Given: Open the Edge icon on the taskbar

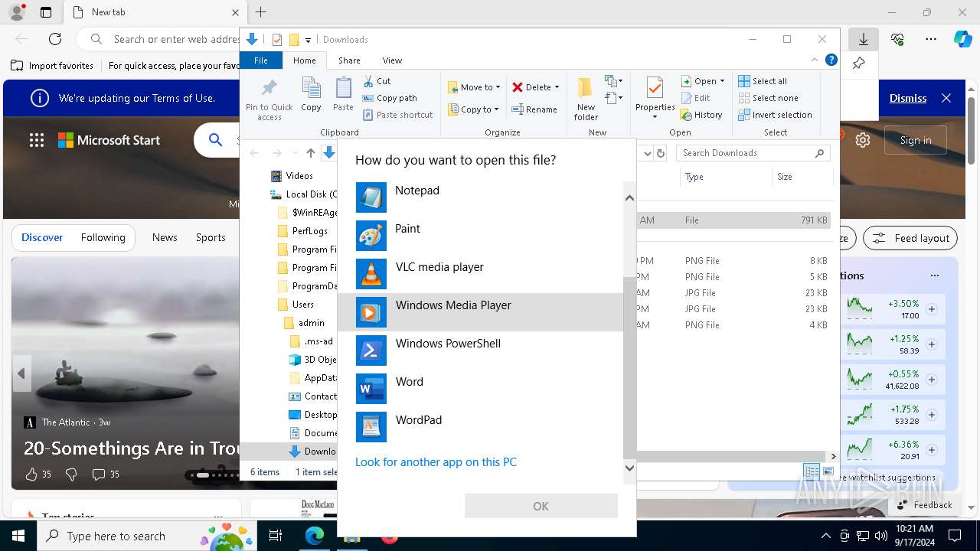Looking at the screenshot, I should 315,536.
